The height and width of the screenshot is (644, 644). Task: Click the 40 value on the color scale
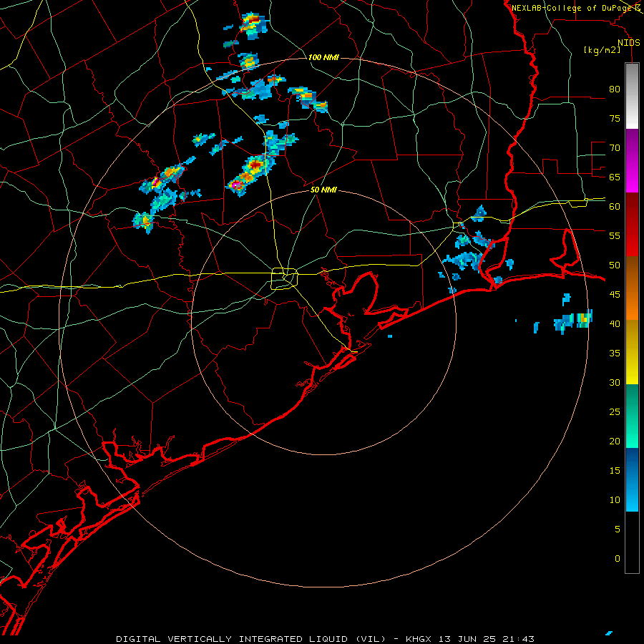(615, 323)
